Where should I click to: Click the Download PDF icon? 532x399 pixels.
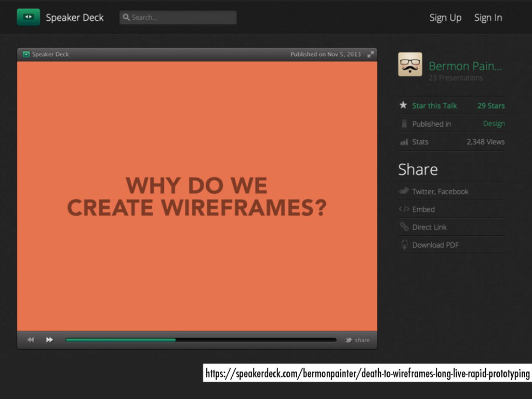[404, 244]
